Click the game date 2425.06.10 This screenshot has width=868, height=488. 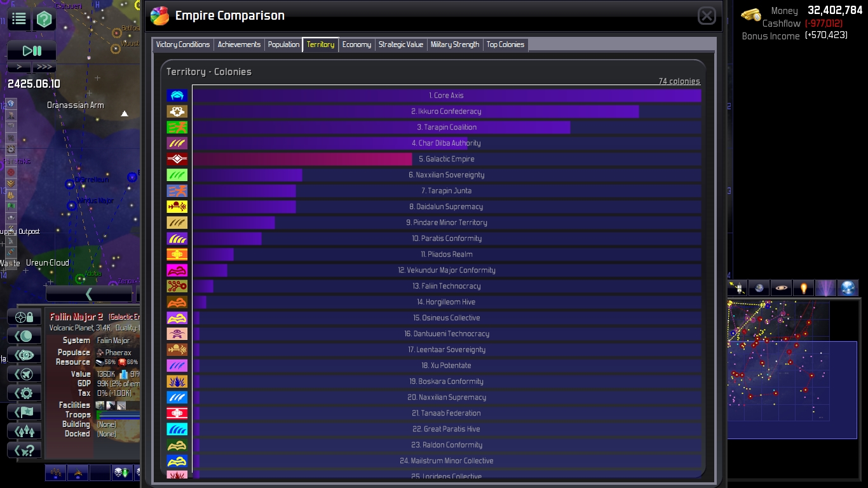[x=34, y=84]
